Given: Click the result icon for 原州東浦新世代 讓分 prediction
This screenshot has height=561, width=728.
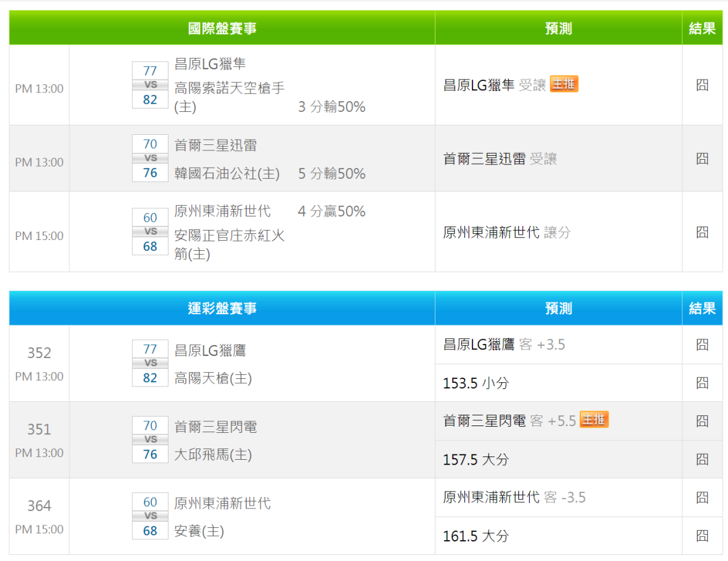Looking at the screenshot, I should click(x=702, y=232).
